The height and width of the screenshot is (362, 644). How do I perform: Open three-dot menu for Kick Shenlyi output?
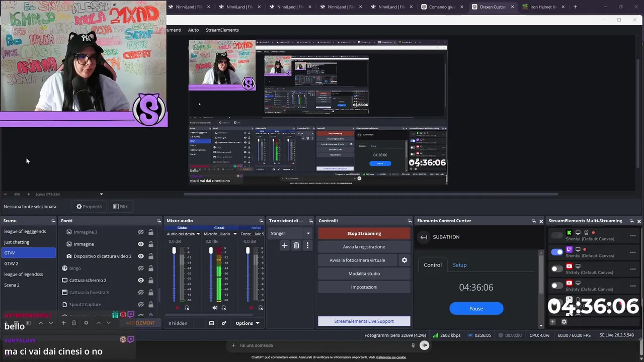[633, 235]
